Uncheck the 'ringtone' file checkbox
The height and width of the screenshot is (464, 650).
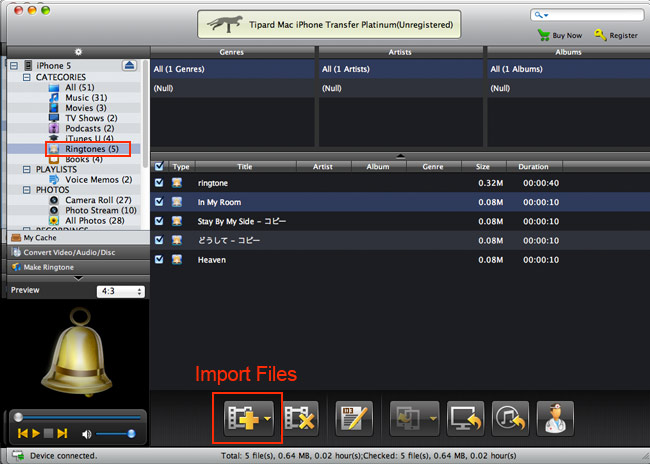point(159,183)
